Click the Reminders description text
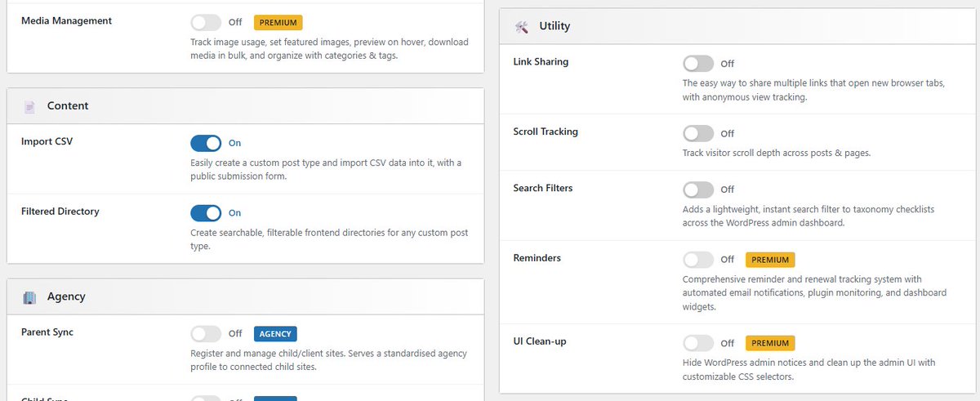The image size is (980, 401). click(x=815, y=293)
